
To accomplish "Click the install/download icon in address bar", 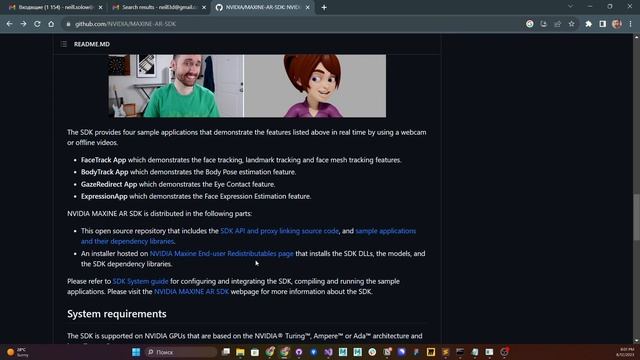I will point(544,24).
